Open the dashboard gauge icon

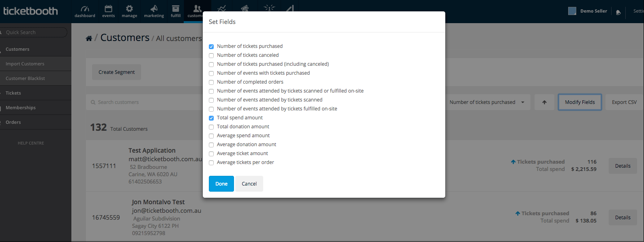85,9
